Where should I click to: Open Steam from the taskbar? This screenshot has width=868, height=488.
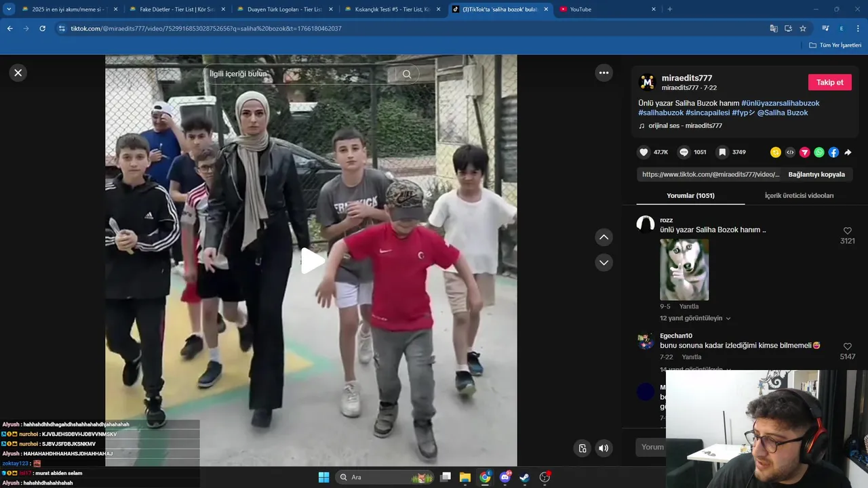(524, 477)
